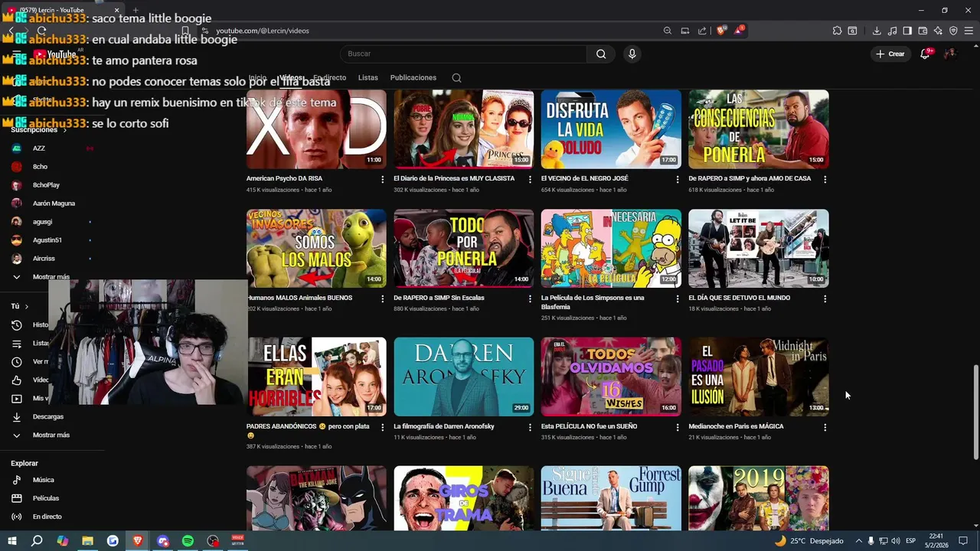980x551 pixels.
Task: Open Spotify from the taskbar
Action: coord(188,541)
